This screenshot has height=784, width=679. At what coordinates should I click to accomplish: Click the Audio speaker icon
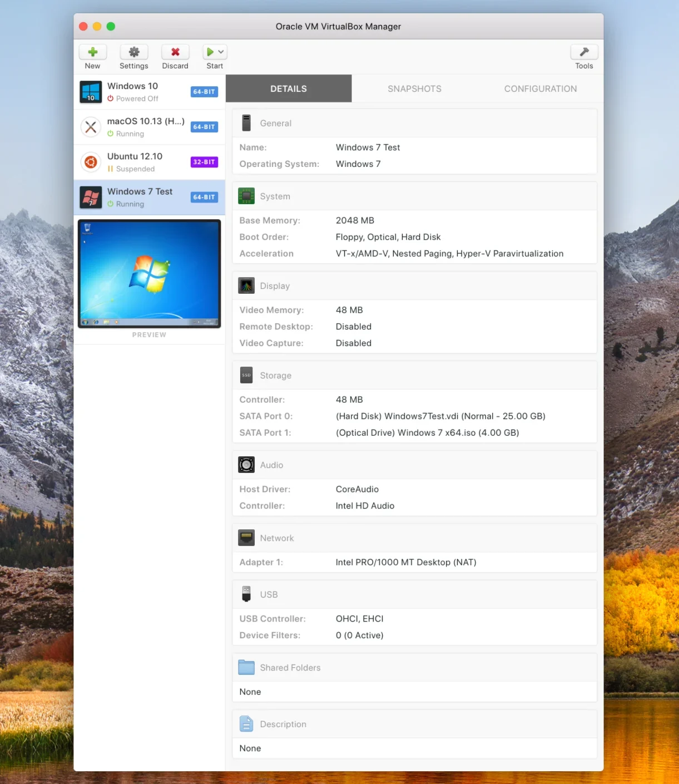[246, 465]
